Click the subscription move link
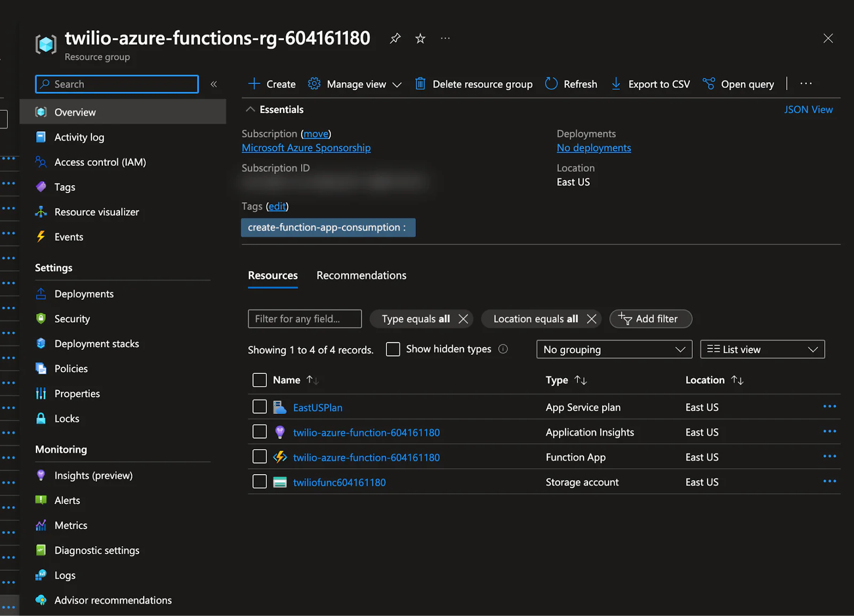This screenshot has height=616, width=854. tap(316, 134)
